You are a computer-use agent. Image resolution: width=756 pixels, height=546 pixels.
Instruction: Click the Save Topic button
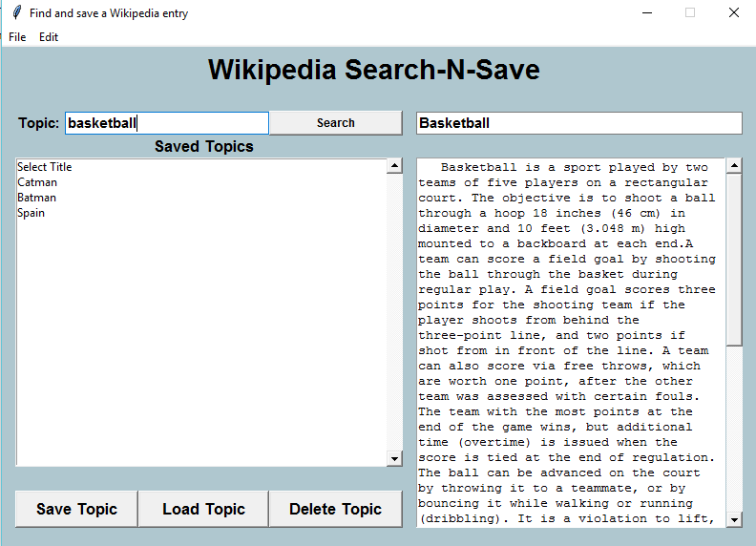(x=76, y=509)
